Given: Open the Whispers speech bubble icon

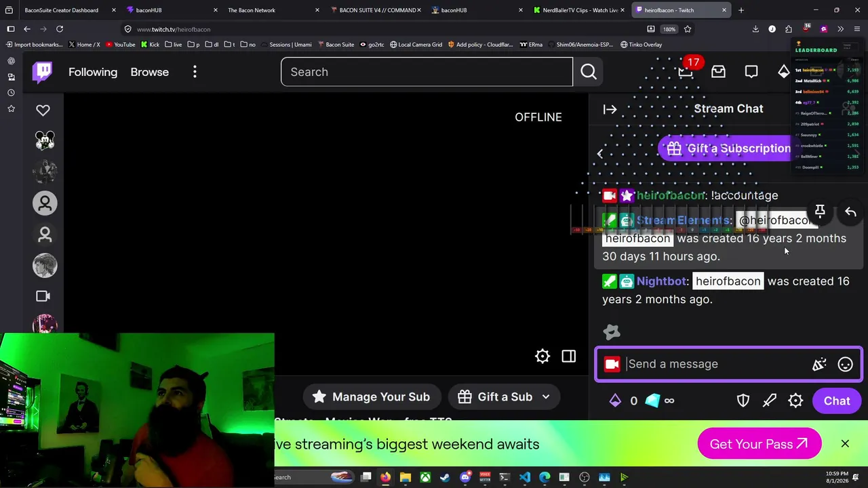Looking at the screenshot, I should pyautogui.click(x=751, y=72).
